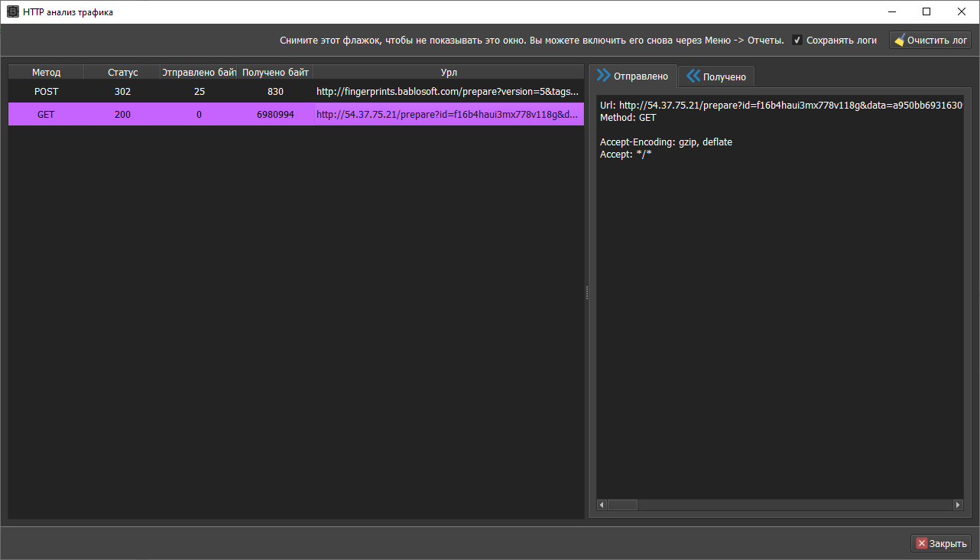Click the double-arrow icon on Получено tab
Image resolution: width=980 pixels, height=560 pixels.
[693, 76]
